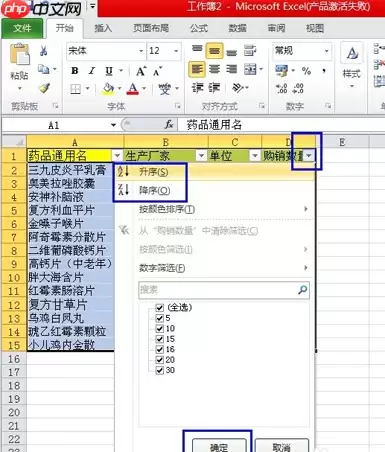The image size is (385, 452).
Task: Switch to the 数据 Data tab
Action: pyautogui.click(x=237, y=28)
